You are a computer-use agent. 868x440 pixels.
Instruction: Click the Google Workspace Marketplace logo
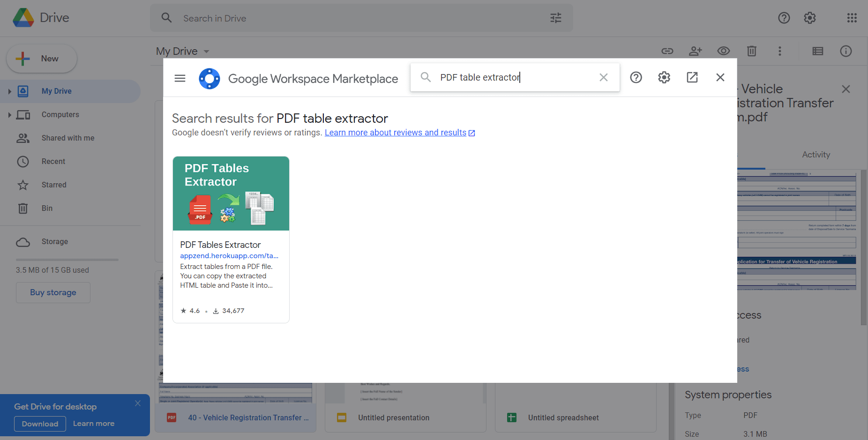coord(210,78)
